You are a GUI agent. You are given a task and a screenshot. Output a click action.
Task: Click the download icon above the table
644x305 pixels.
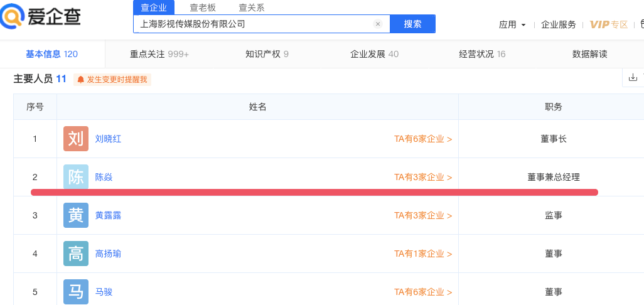(x=633, y=77)
